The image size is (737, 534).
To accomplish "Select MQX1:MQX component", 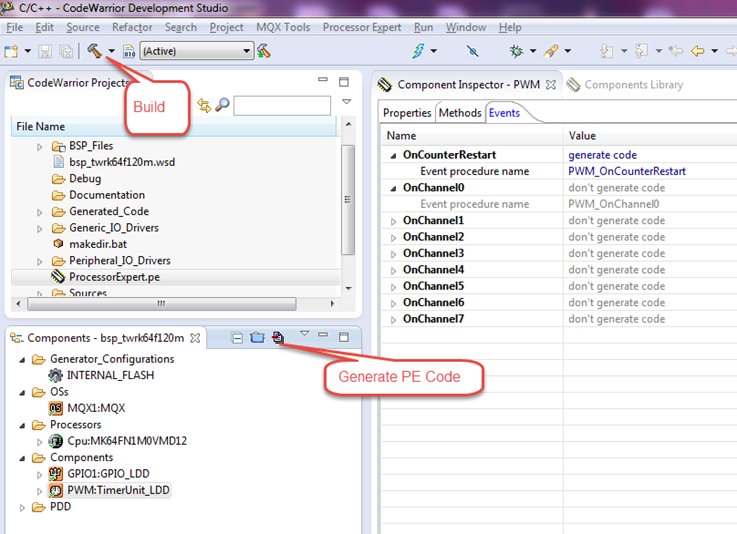I will (96, 408).
